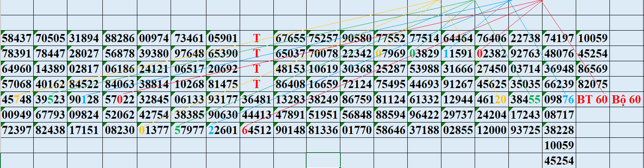Select the 48076 cell
Screen dimensions: 644x168
click(x=559, y=54)
